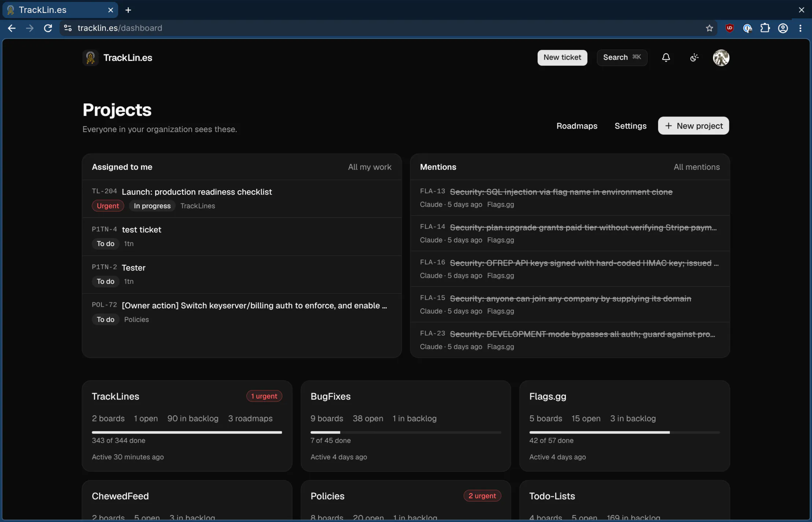Bookmark this page with the star

click(709, 28)
